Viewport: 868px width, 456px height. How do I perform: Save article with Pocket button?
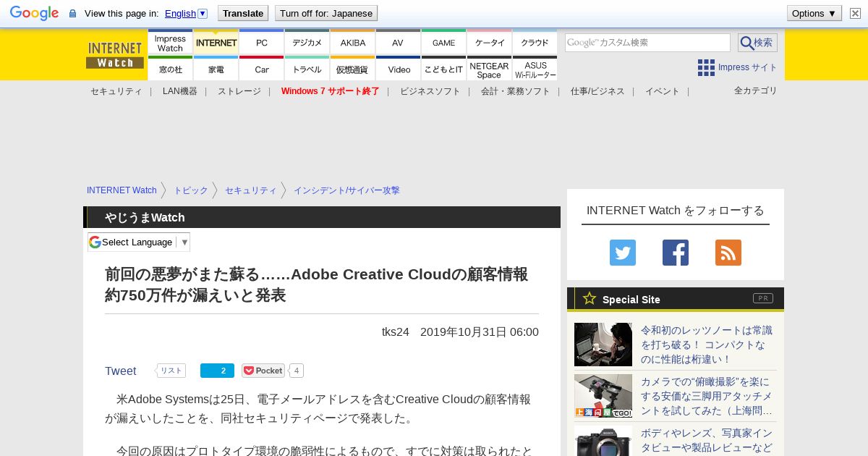pos(263,371)
